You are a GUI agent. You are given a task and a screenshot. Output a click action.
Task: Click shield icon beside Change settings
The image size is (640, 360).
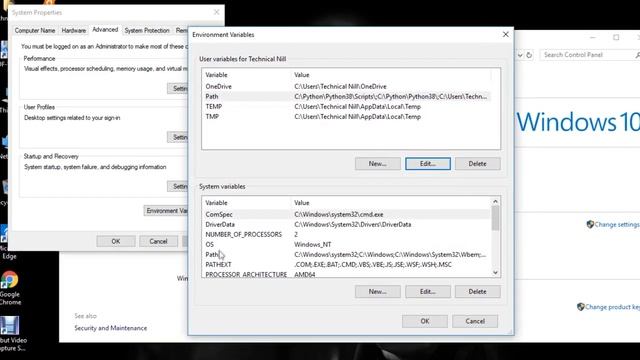(x=590, y=224)
